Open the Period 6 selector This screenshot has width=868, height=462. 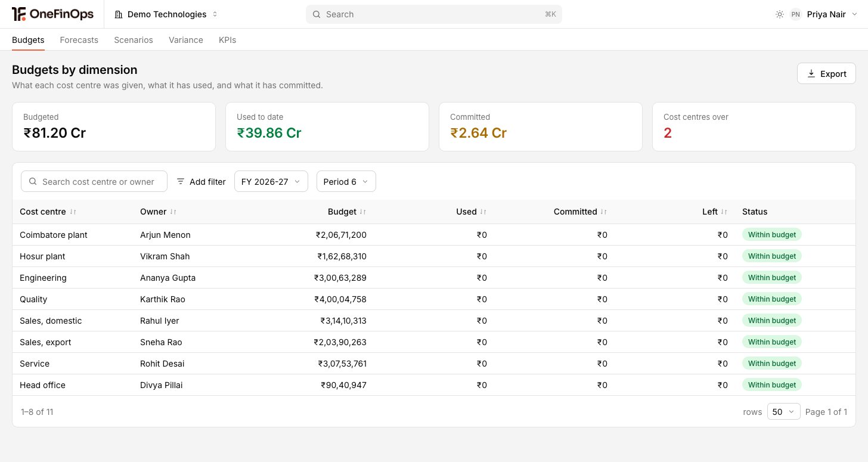(x=346, y=182)
